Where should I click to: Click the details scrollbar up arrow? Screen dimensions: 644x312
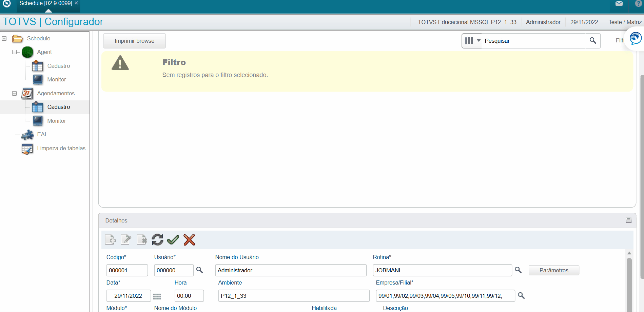(x=629, y=253)
